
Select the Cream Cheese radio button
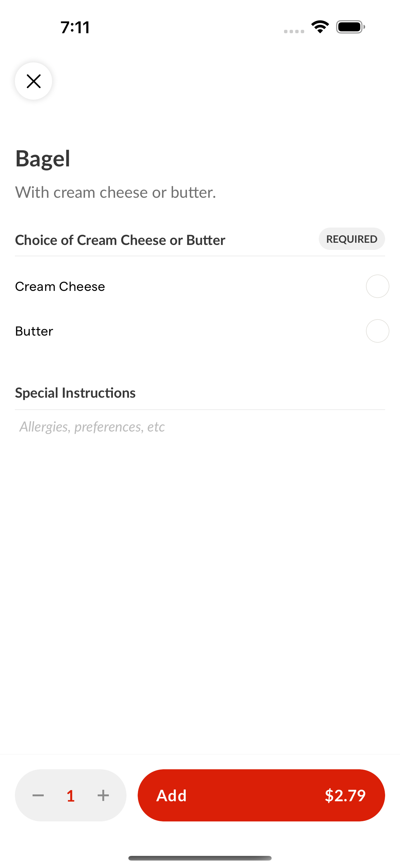pos(377,286)
